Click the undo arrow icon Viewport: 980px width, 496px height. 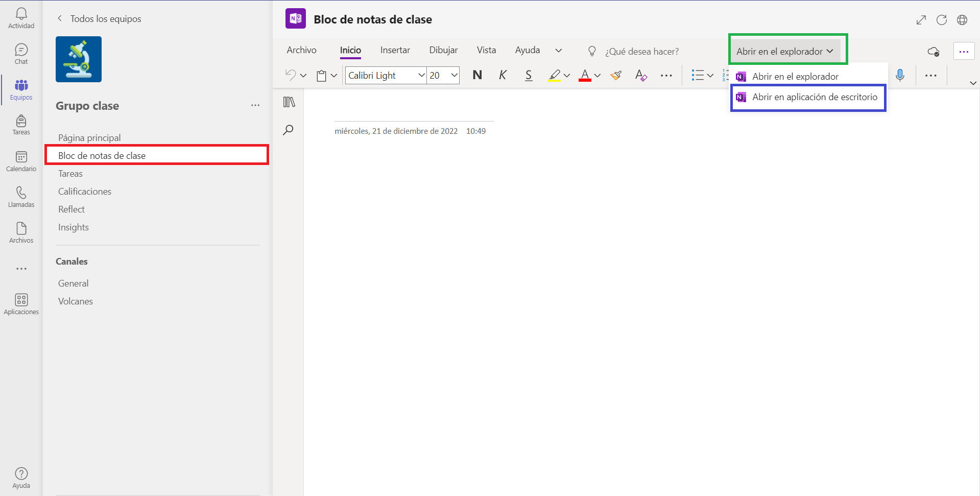pyautogui.click(x=290, y=75)
